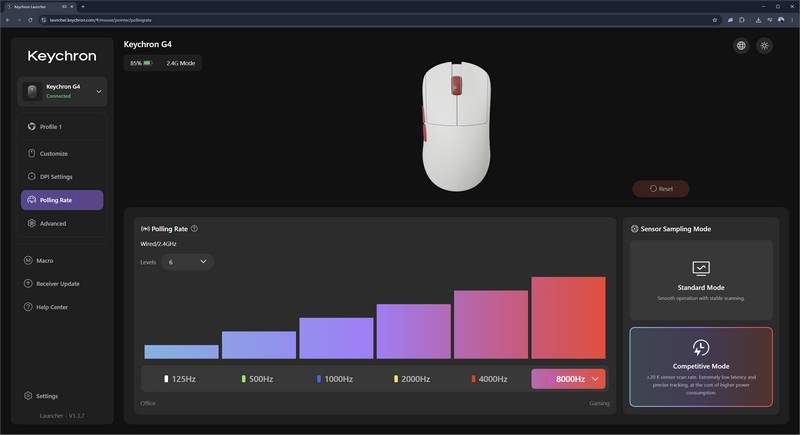Select the 4000Hz polling rate

point(490,379)
